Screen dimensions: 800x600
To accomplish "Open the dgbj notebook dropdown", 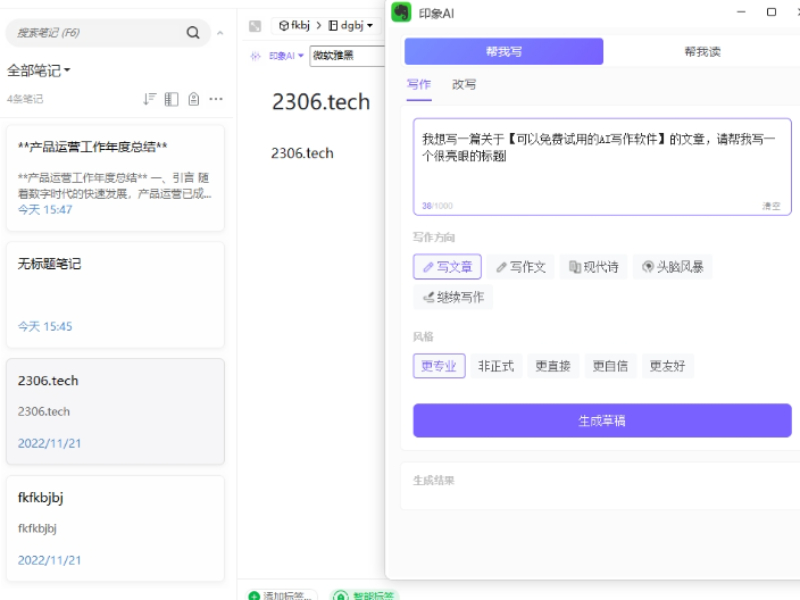I will click(x=351, y=26).
